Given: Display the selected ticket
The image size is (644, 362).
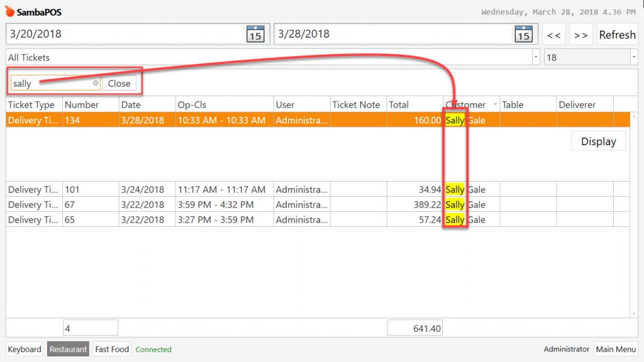Looking at the screenshot, I should [x=599, y=141].
